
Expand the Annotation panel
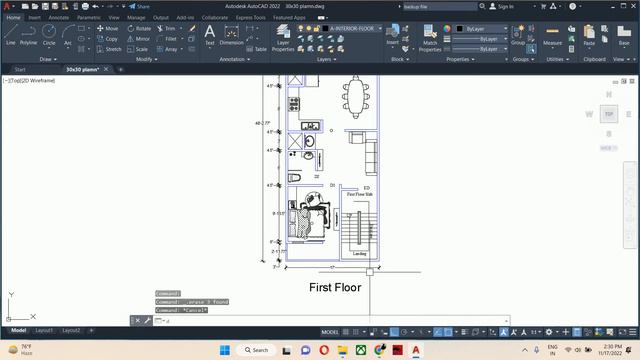235,59
